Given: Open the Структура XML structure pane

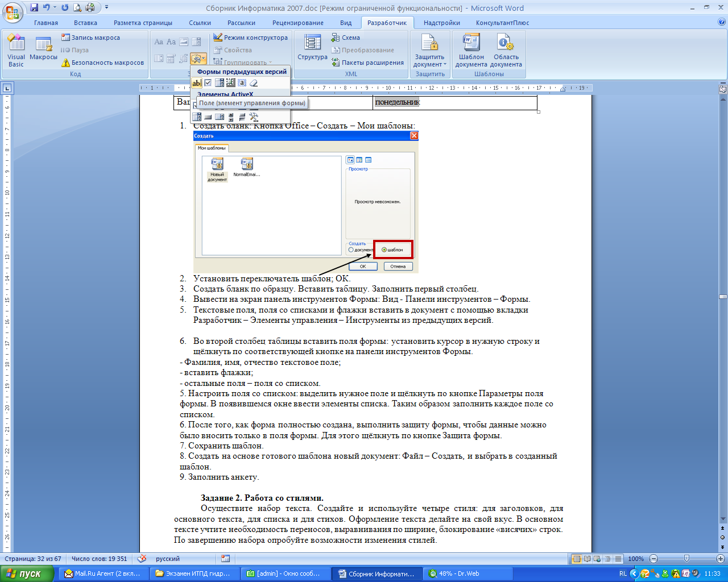Looking at the screenshot, I should [312, 48].
